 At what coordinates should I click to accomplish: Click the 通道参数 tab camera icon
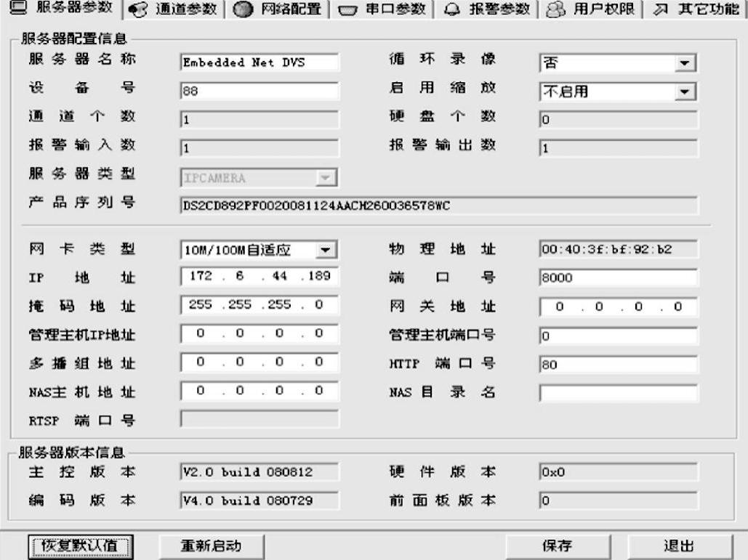(x=138, y=9)
